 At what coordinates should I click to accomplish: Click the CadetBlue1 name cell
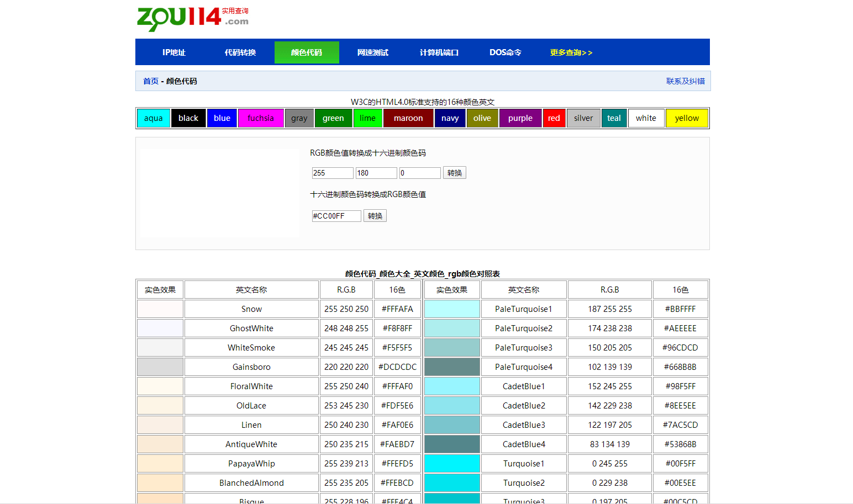pos(524,386)
